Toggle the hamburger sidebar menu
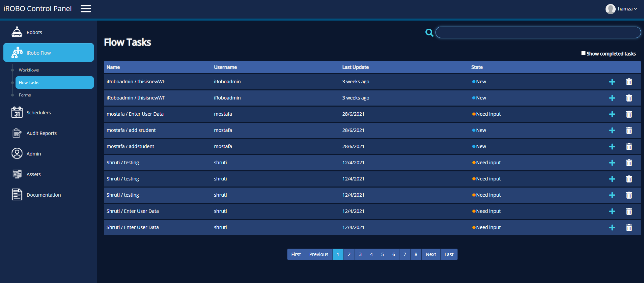644x283 pixels. [86, 9]
